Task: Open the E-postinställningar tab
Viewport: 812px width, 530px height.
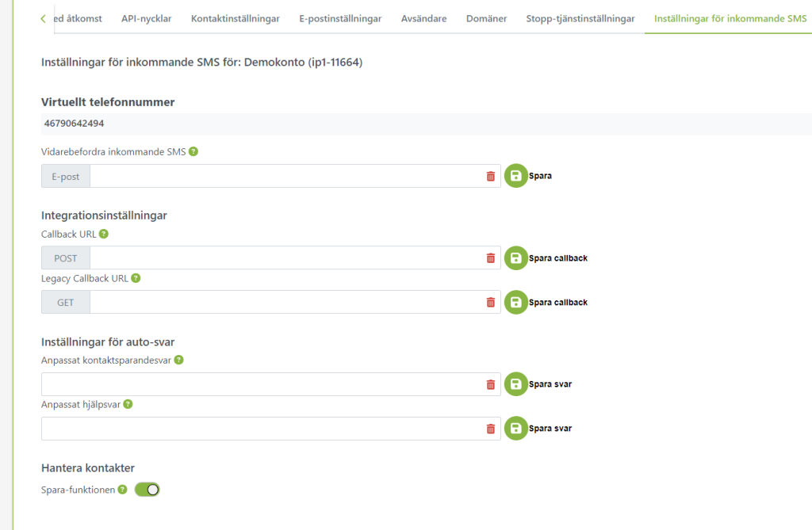Action: coord(340,19)
